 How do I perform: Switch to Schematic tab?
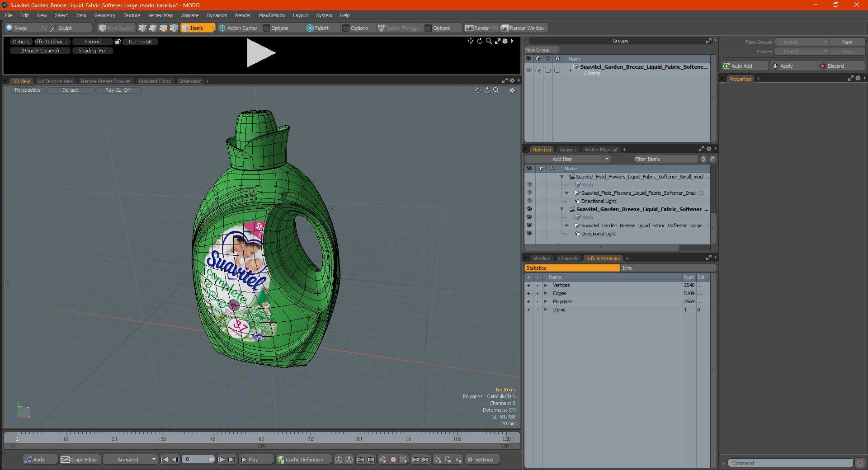point(190,81)
